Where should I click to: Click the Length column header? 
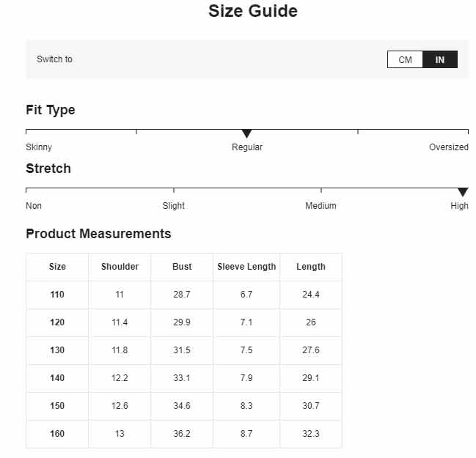(311, 267)
